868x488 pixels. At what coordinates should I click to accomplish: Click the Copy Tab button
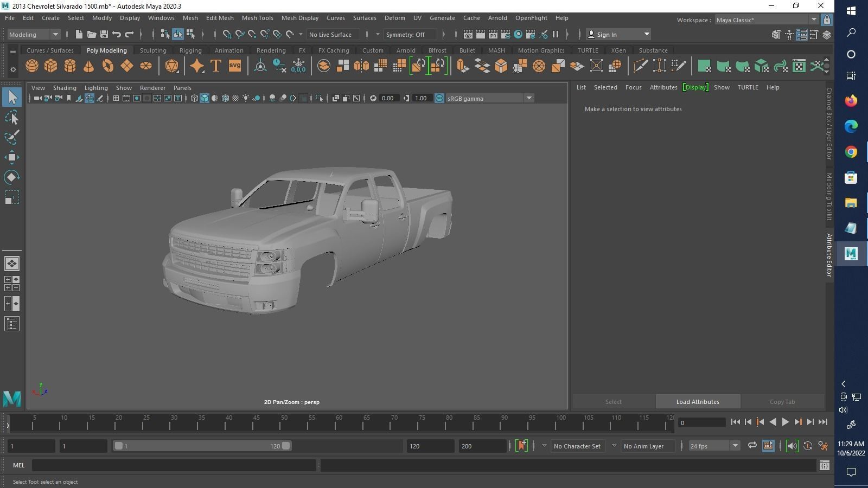[x=782, y=401]
